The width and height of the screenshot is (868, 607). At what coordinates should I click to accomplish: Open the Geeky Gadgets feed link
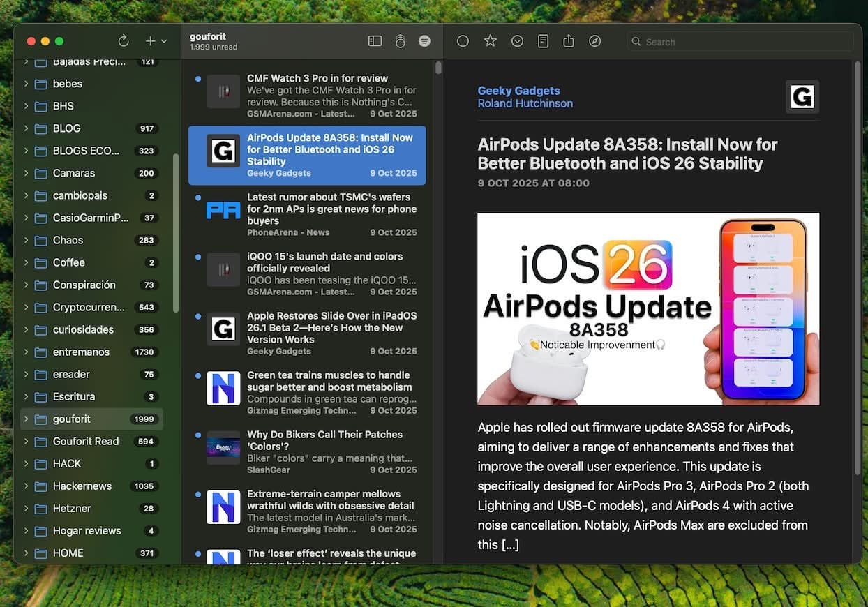518,91
